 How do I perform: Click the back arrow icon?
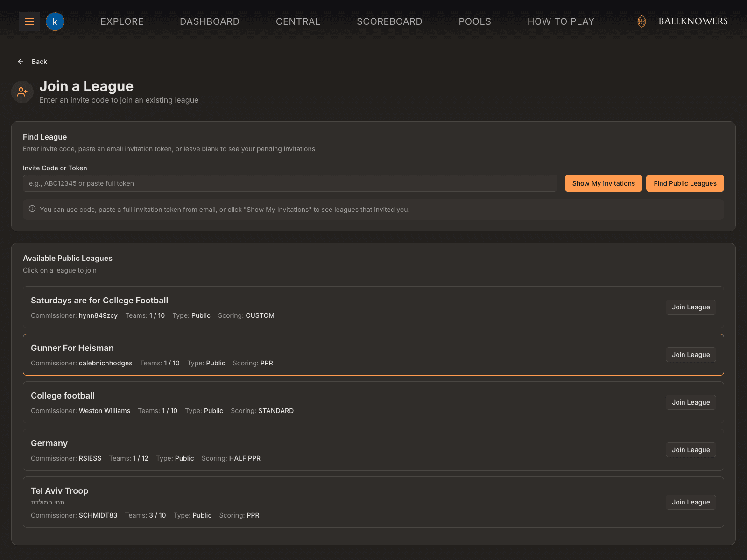[21, 62]
